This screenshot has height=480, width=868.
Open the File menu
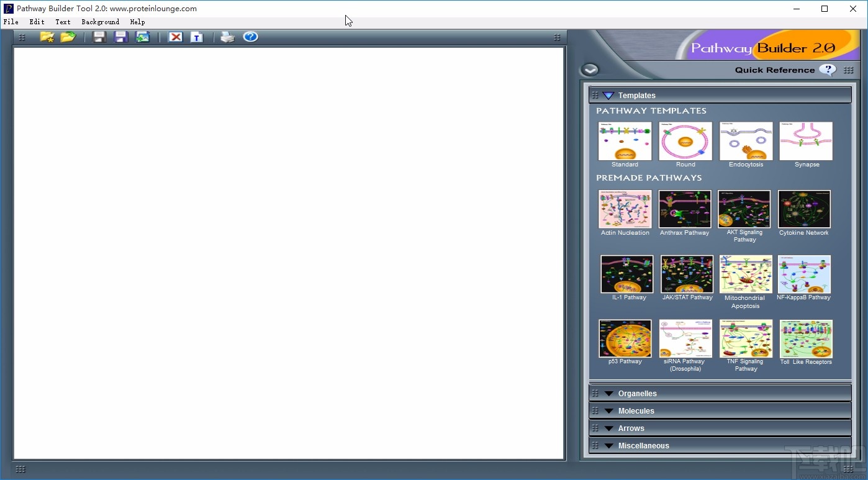pos(11,22)
